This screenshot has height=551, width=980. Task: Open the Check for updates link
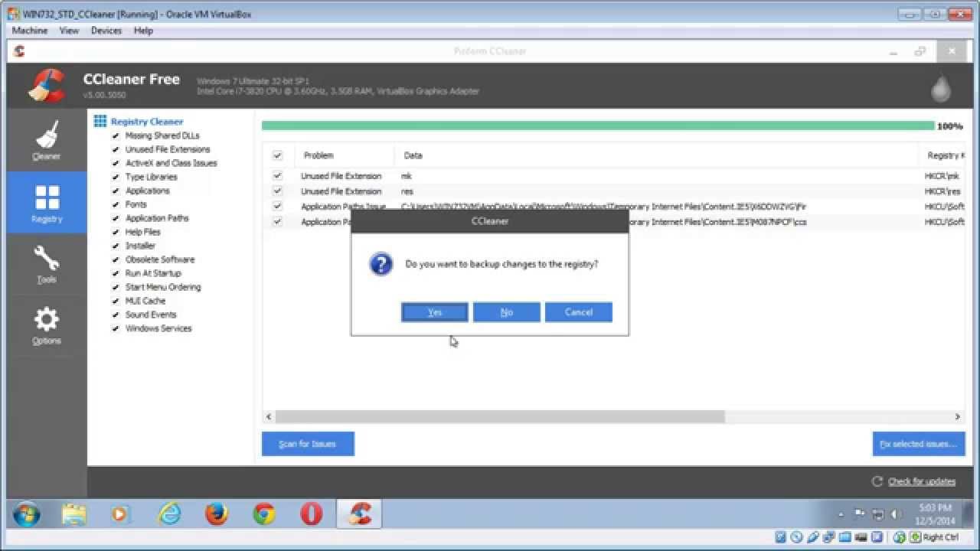tap(922, 481)
